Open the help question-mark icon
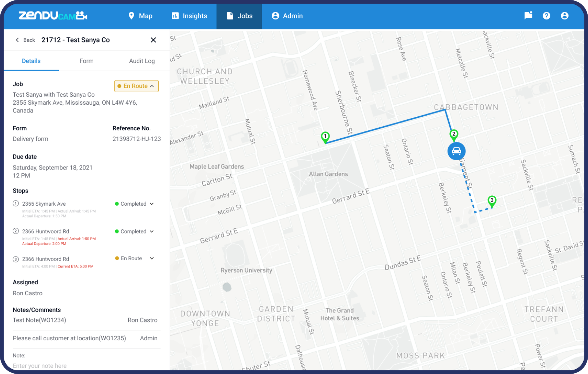 point(546,15)
